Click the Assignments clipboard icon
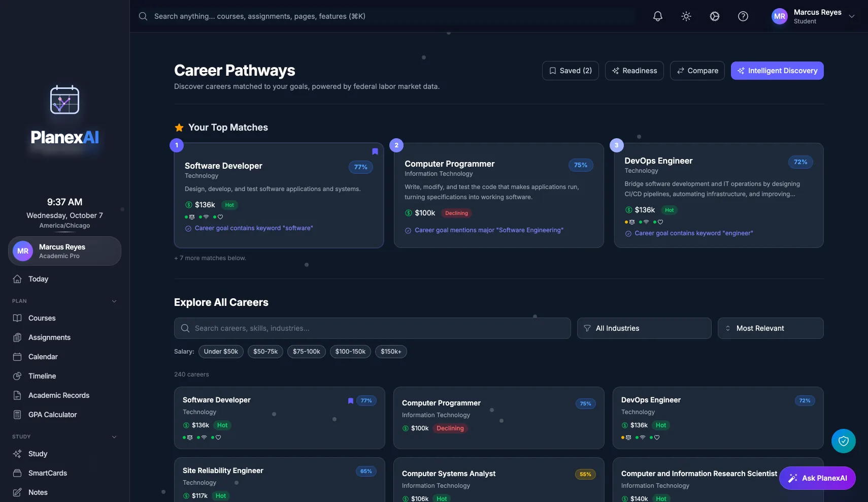This screenshot has width=868, height=502. [17, 337]
